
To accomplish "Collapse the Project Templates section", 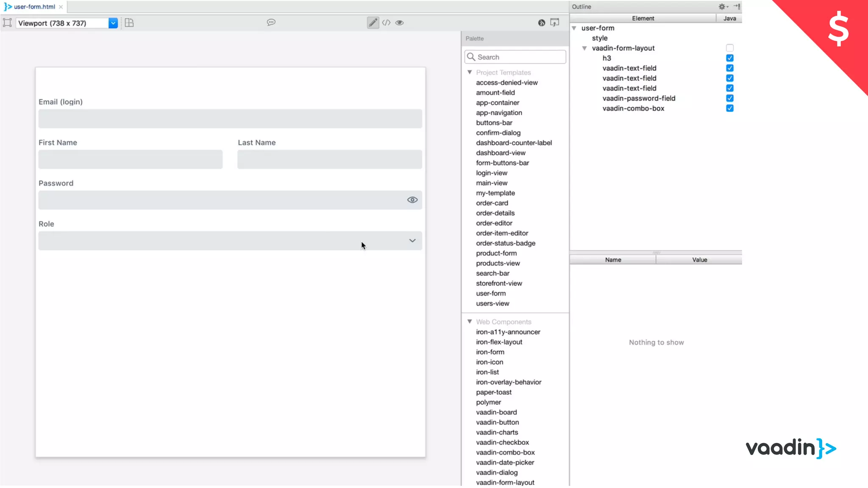I will point(470,72).
